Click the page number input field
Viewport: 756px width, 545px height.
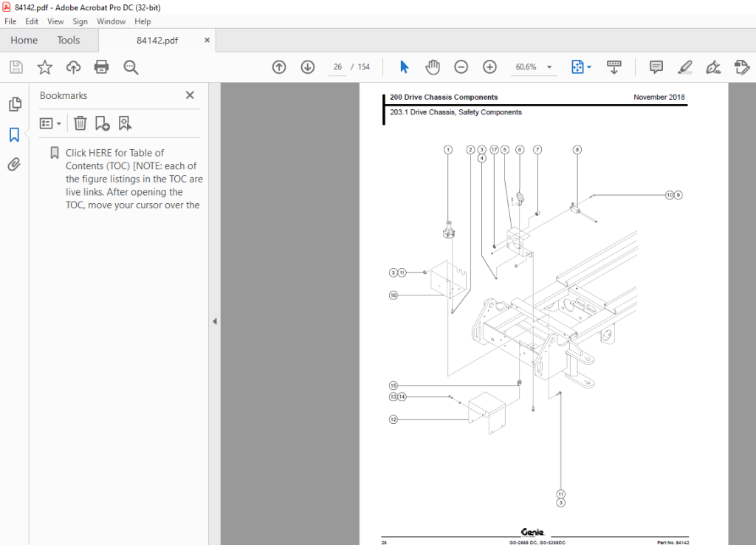337,66
